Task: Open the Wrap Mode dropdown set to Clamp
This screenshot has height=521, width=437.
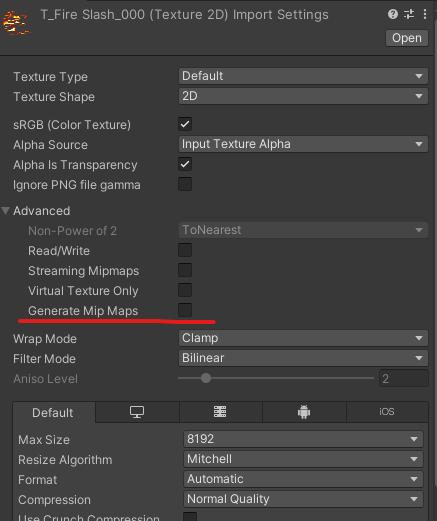Action: [x=303, y=338]
